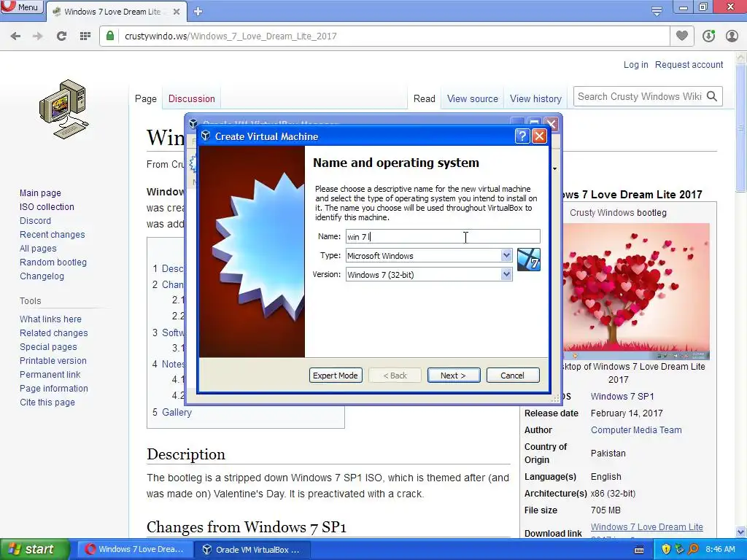Open the View history tab

535,98
